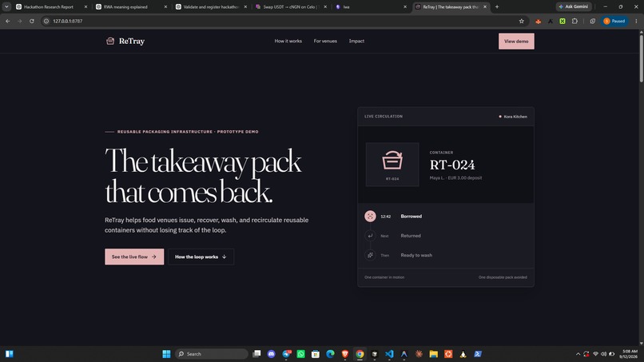This screenshot has height=362, width=644.
Task: Open the tab search dropdown
Action: pyautogui.click(x=6, y=7)
